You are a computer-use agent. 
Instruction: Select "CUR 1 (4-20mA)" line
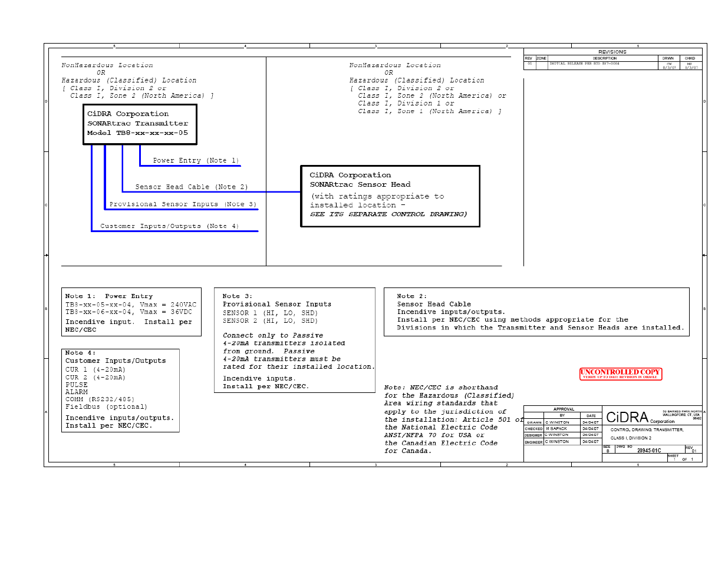[x=95, y=370]
